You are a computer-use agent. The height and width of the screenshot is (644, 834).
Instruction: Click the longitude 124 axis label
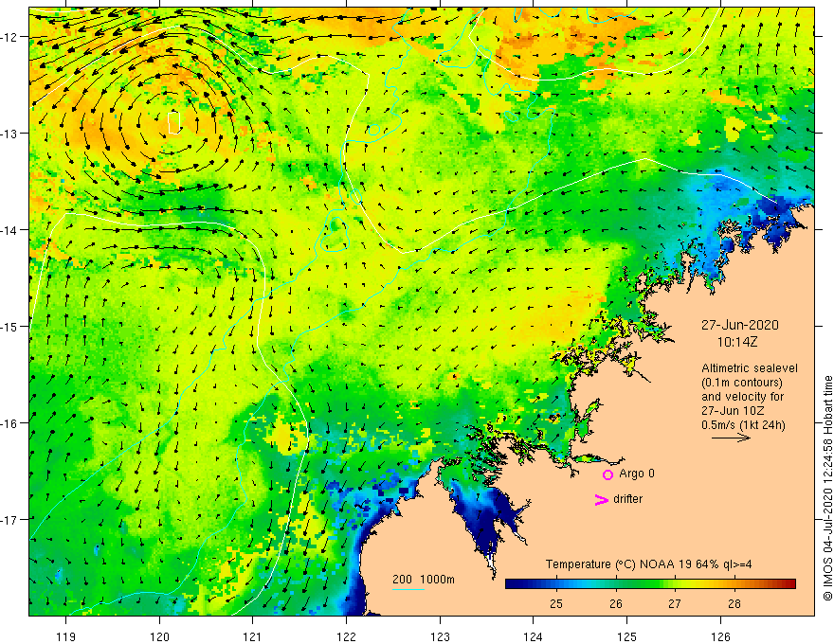point(534,636)
